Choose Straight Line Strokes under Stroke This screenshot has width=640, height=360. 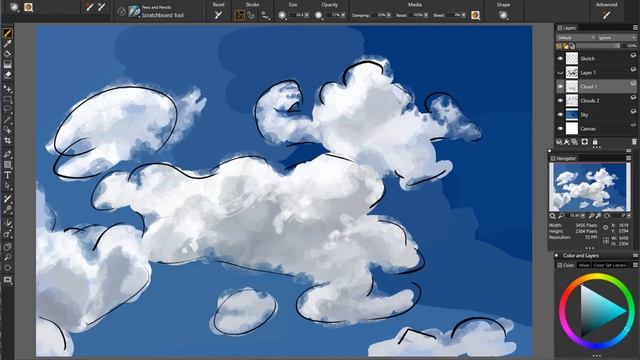(251, 15)
